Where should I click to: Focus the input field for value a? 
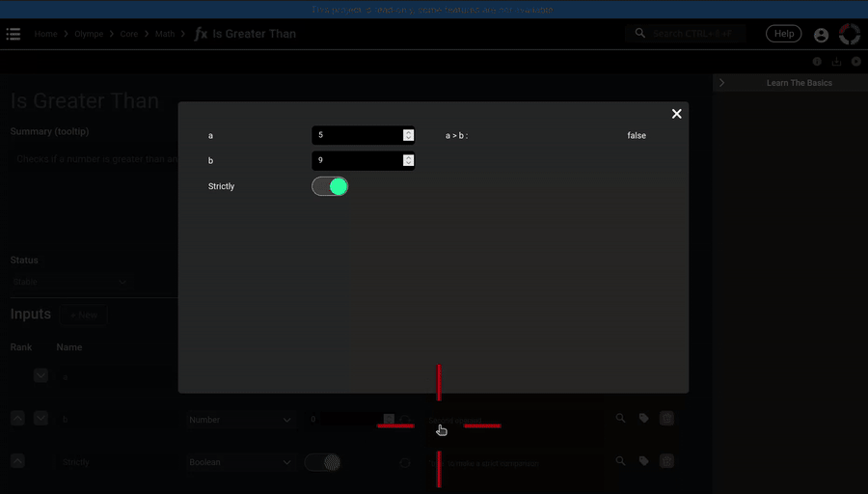(x=357, y=135)
